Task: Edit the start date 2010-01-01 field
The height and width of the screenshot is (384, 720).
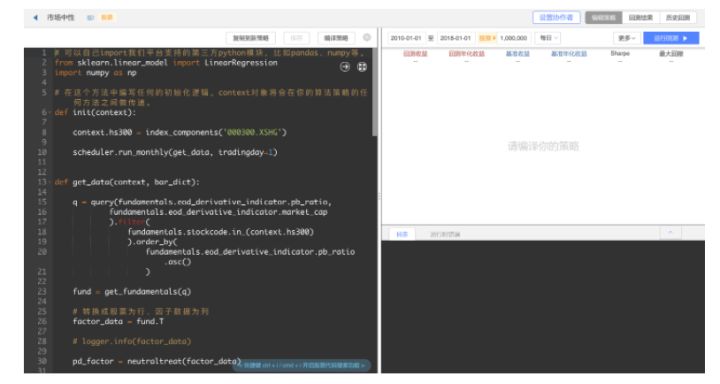Action: pyautogui.click(x=405, y=38)
